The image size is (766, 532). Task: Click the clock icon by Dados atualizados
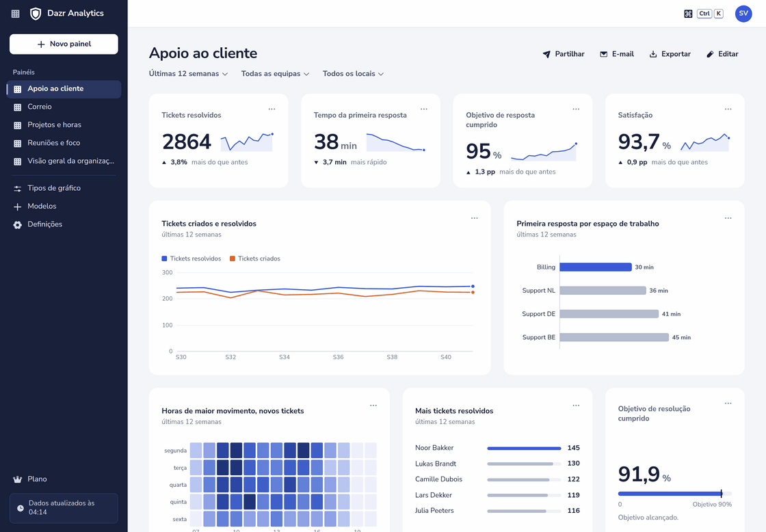point(21,508)
